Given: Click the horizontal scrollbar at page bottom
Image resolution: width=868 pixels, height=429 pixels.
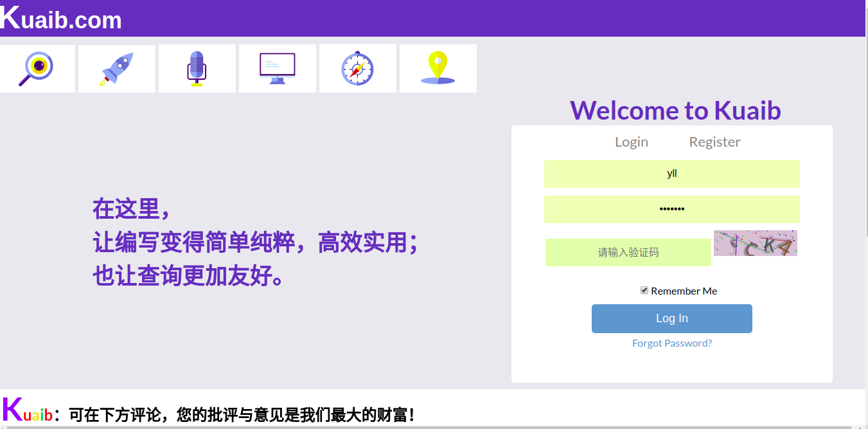Looking at the screenshot, I should tap(430, 427).
